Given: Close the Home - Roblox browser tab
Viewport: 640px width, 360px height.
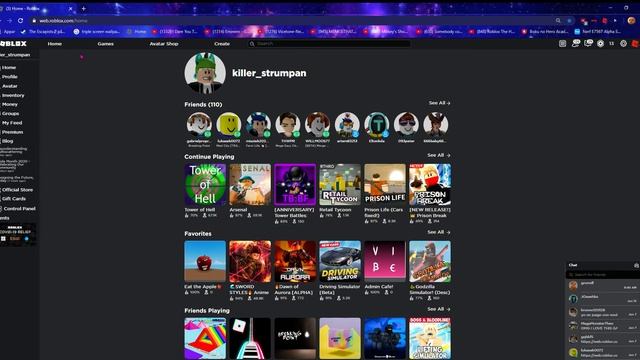Looking at the screenshot, I should tap(71, 8).
